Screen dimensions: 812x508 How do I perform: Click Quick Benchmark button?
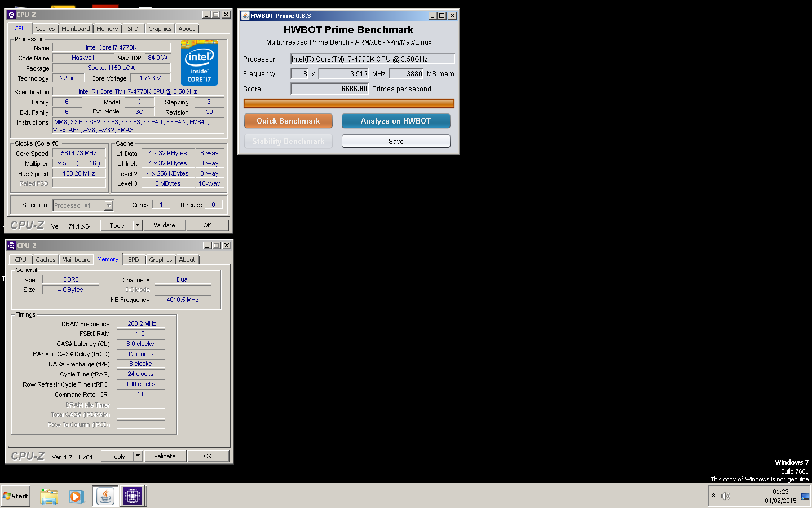[x=288, y=121]
